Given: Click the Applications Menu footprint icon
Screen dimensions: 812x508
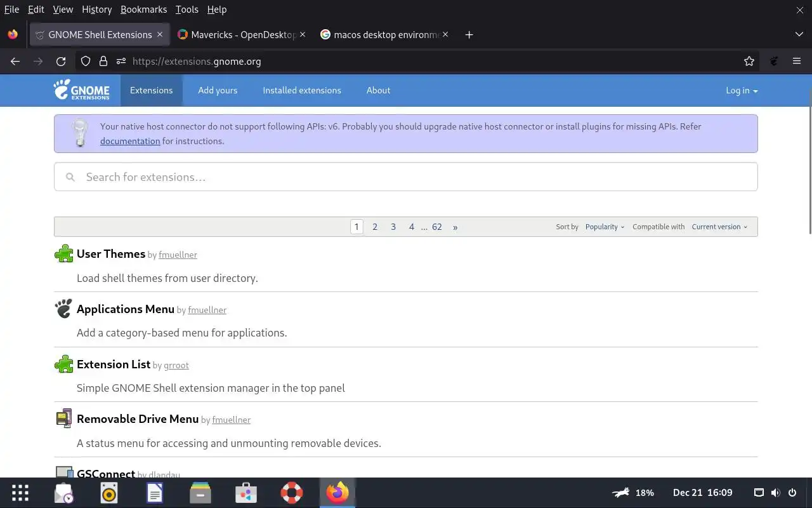Looking at the screenshot, I should (x=63, y=309).
